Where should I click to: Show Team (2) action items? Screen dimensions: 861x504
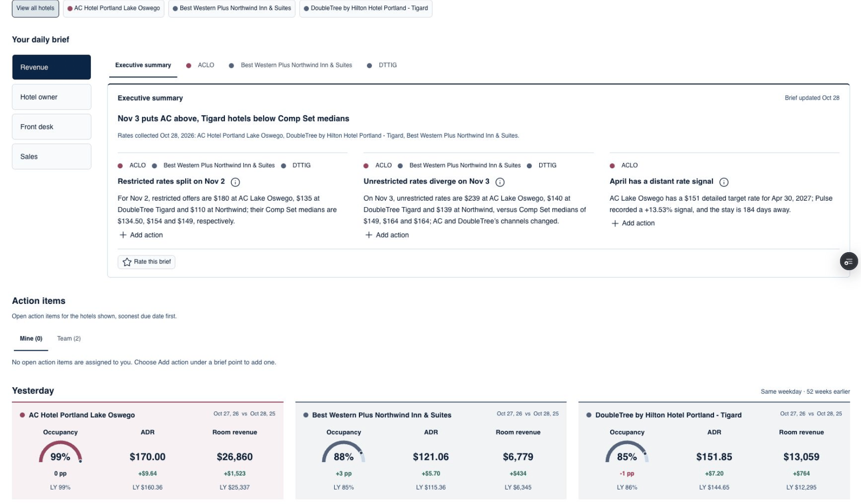click(x=69, y=339)
